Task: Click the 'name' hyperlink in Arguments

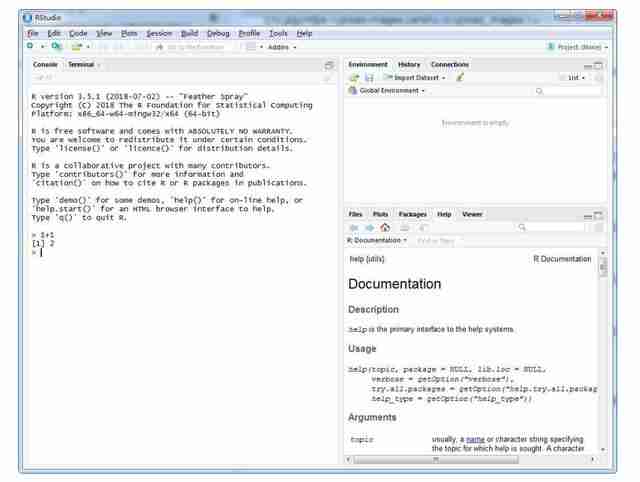Action: (475, 440)
